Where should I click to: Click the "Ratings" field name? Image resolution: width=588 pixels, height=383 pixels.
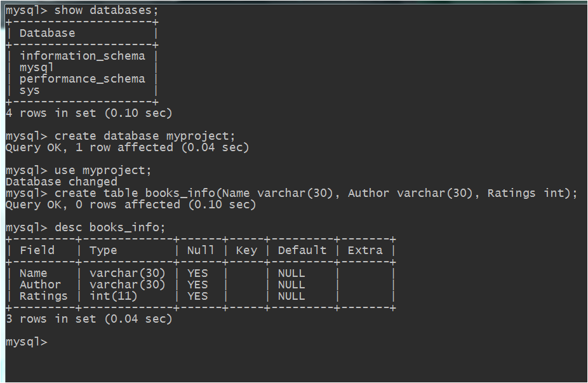[x=43, y=296]
